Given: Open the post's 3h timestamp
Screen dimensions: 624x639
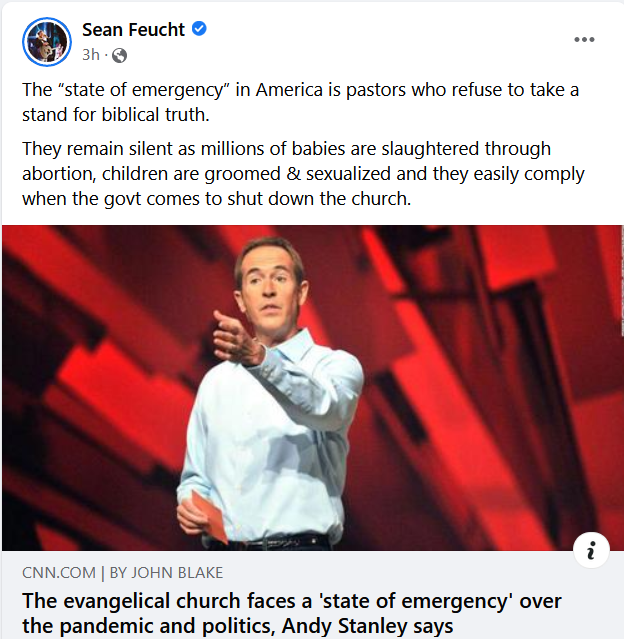Looking at the screenshot, I should coord(91,55).
